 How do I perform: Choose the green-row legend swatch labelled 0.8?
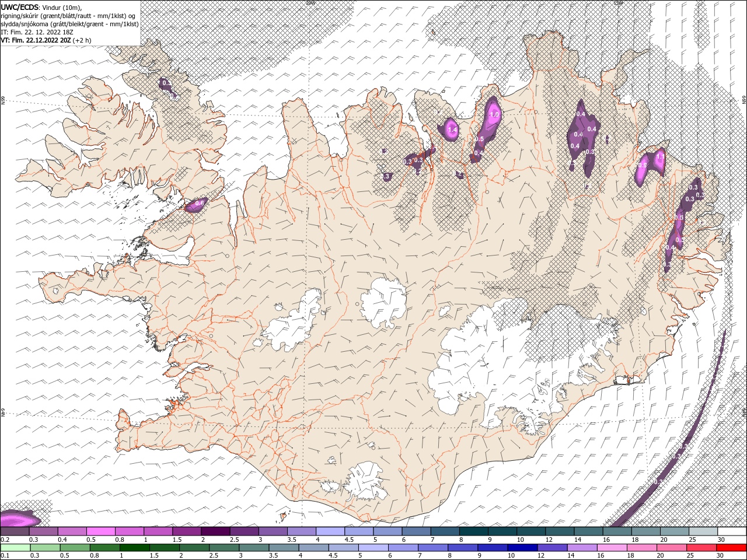pyautogui.click(x=105, y=548)
